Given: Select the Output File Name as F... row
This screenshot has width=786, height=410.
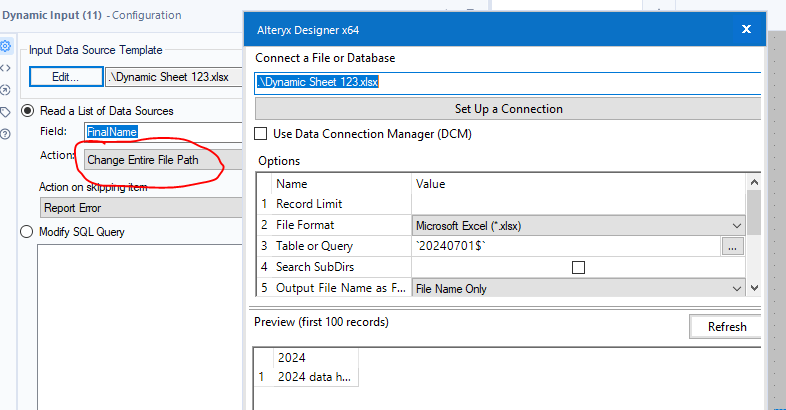Looking at the screenshot, I should (x=340, y=288).
